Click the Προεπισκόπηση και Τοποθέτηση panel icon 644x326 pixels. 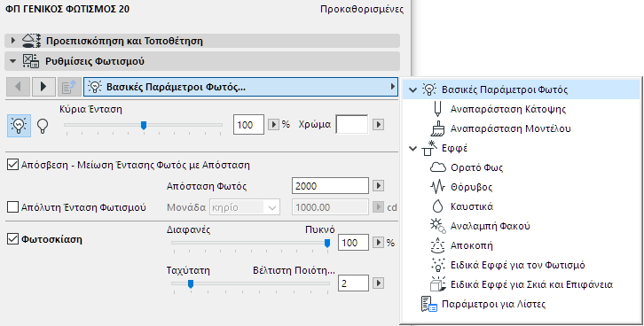[x=31, y=41]
